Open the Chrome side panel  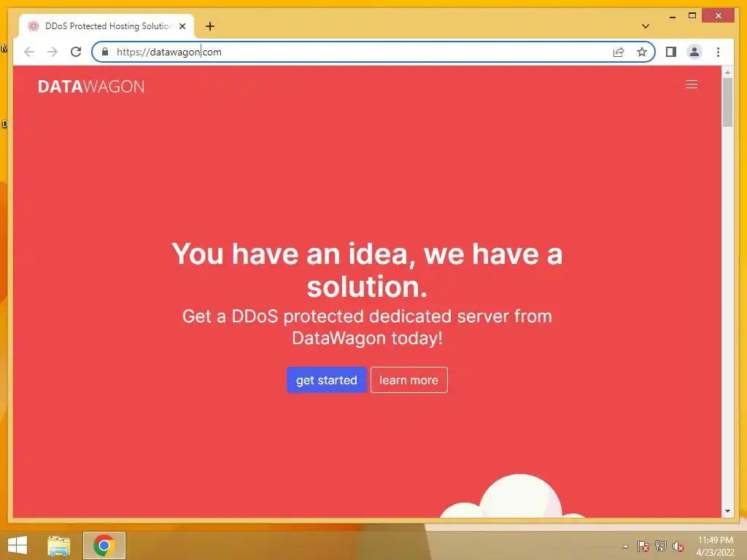671,52
